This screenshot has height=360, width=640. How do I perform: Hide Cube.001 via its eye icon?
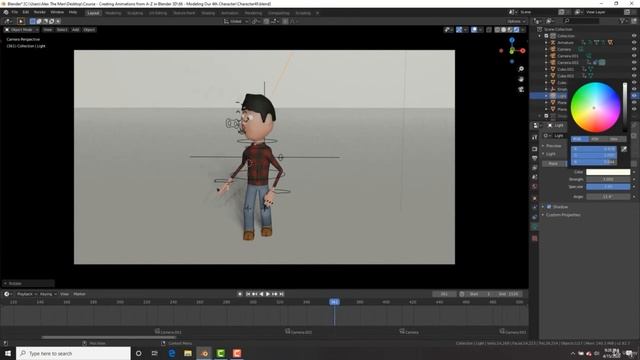click(x=634, y=69)
